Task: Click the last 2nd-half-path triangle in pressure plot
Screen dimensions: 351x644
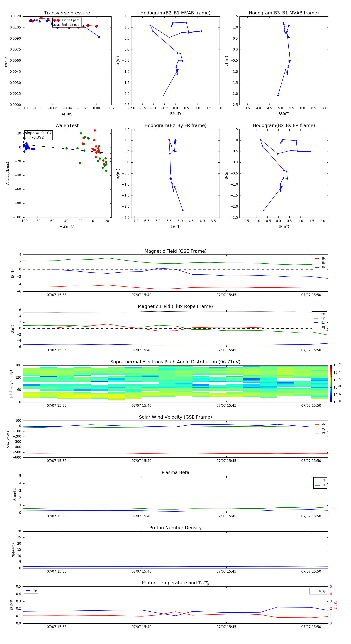Action: [x=99, y=37]
